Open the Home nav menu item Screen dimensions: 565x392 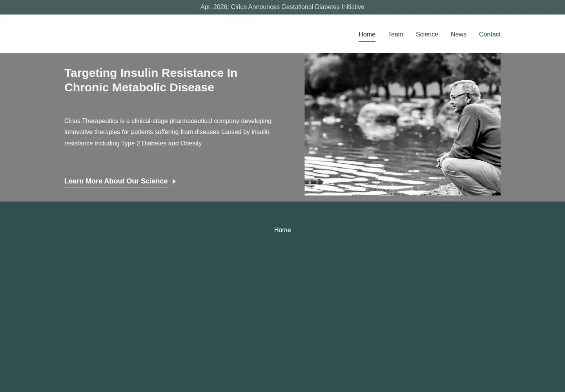tap(367, 34)
